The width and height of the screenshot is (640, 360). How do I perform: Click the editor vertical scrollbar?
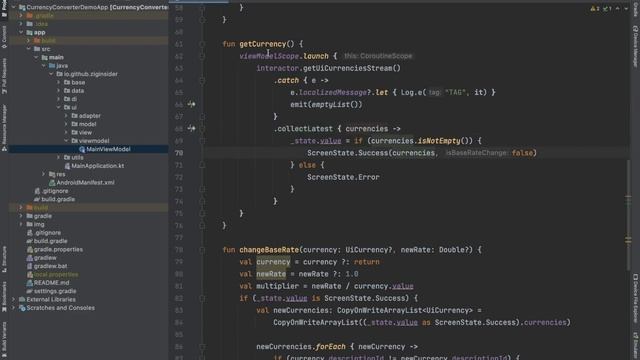tap(628, 215)
